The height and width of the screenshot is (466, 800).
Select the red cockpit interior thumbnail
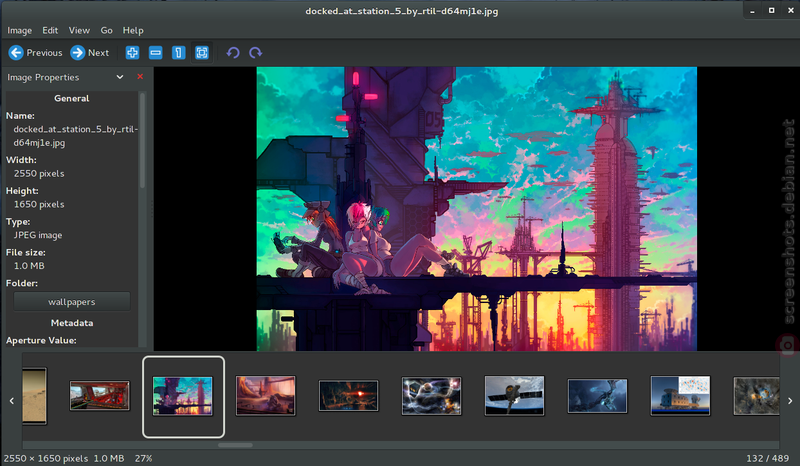point(99,396)
